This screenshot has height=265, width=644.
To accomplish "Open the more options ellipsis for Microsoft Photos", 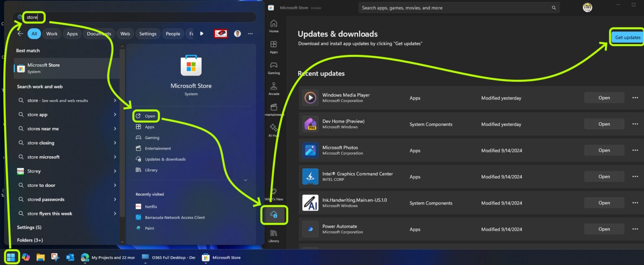I will 635,150.
